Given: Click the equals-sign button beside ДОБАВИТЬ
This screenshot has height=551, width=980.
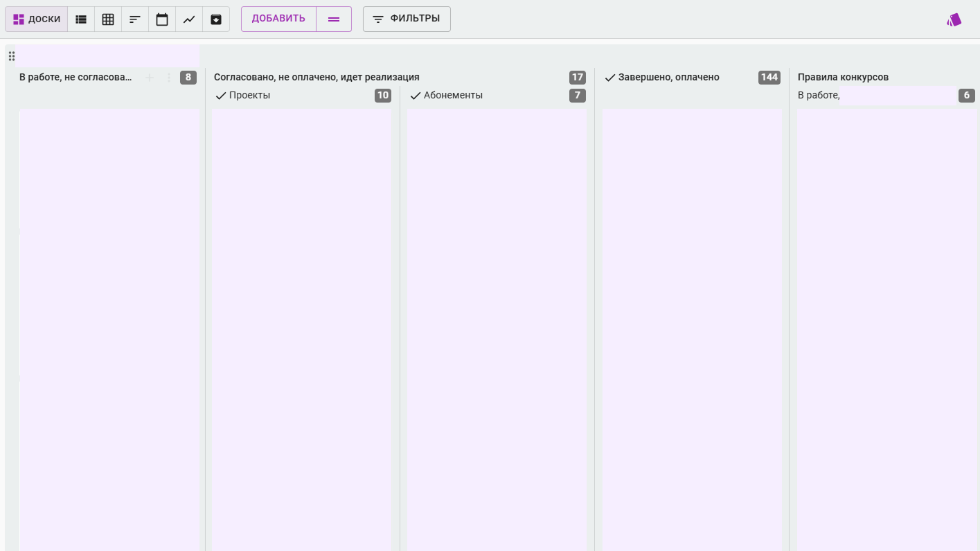Looking at the screenshot, I should point(334,19).
